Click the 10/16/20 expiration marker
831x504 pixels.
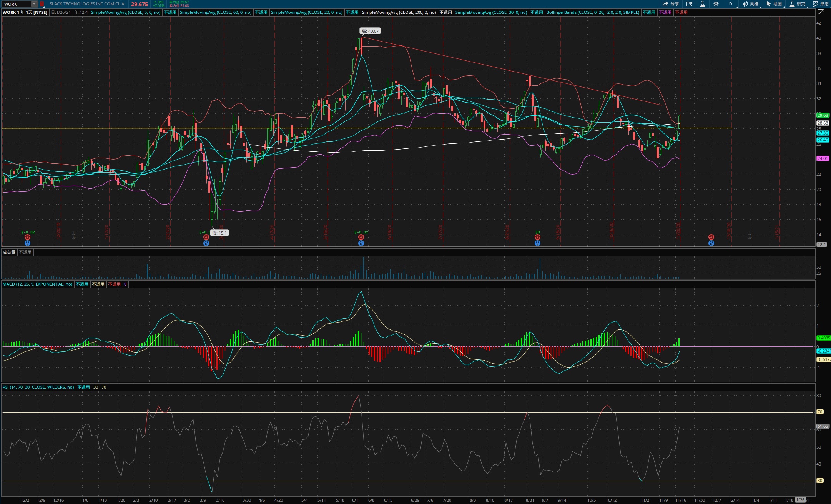click(612, 231)
